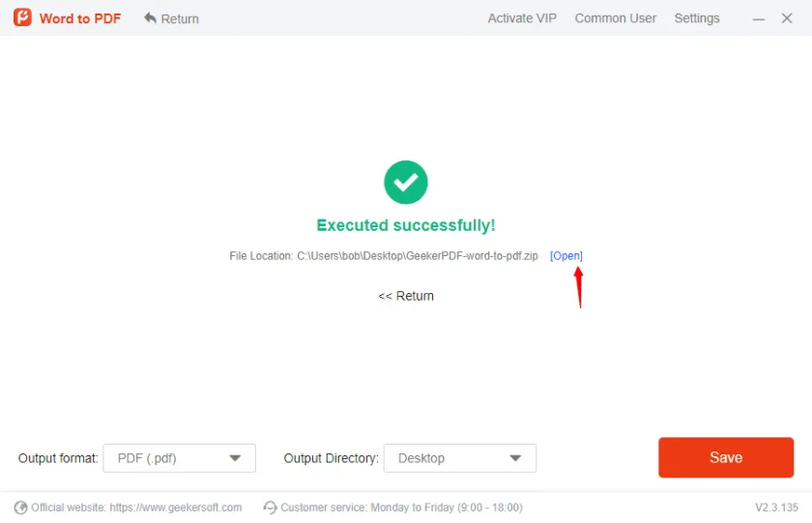Expand the Output format dropdown
This screenshot has height=523, width=812.
[179, 458]
